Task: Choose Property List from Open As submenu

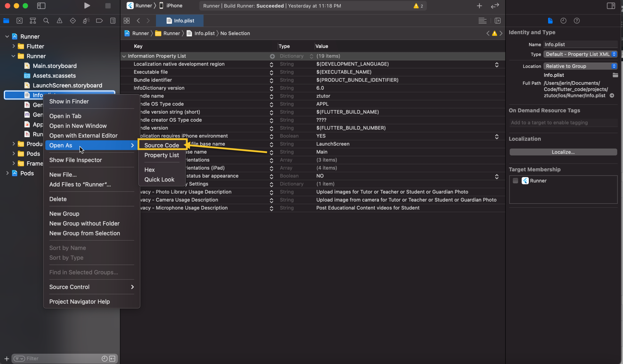Action: click(162, 155)
